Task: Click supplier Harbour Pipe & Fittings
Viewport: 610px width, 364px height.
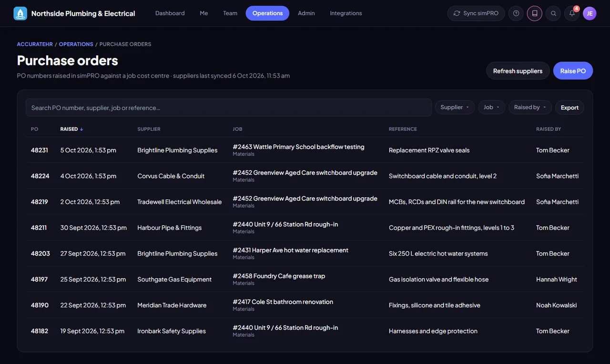Action: [169, 228]
